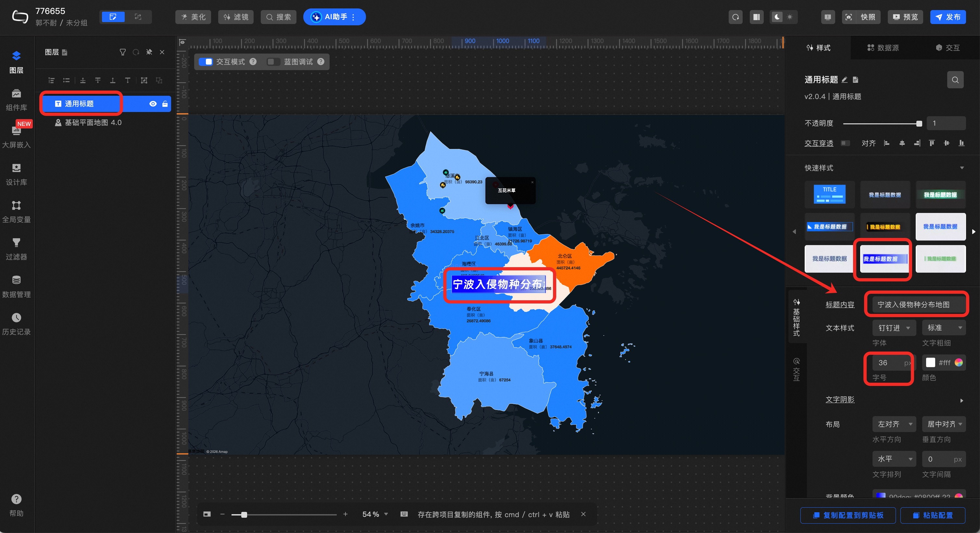This screenshot has width=980, height=533.
Task: Click the lock icon on 通用标题 layer
Action: click(165, 104)
